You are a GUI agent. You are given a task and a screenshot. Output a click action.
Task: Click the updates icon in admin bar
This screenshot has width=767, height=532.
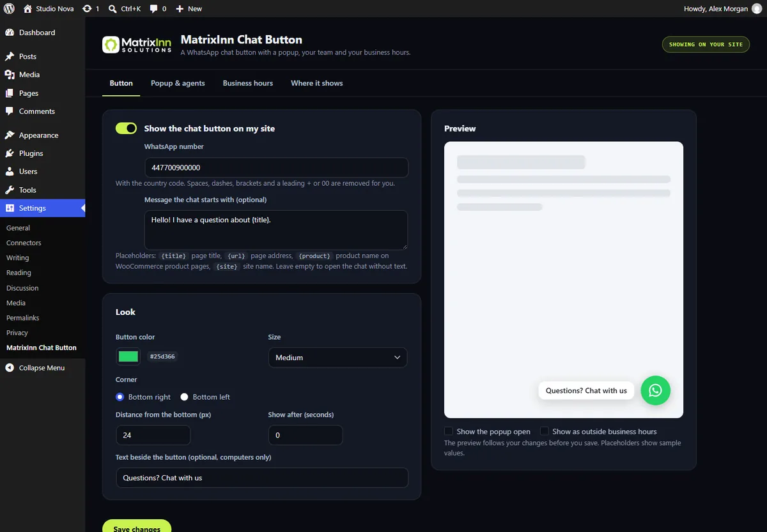pyautogui.click(x=87, y=9)
